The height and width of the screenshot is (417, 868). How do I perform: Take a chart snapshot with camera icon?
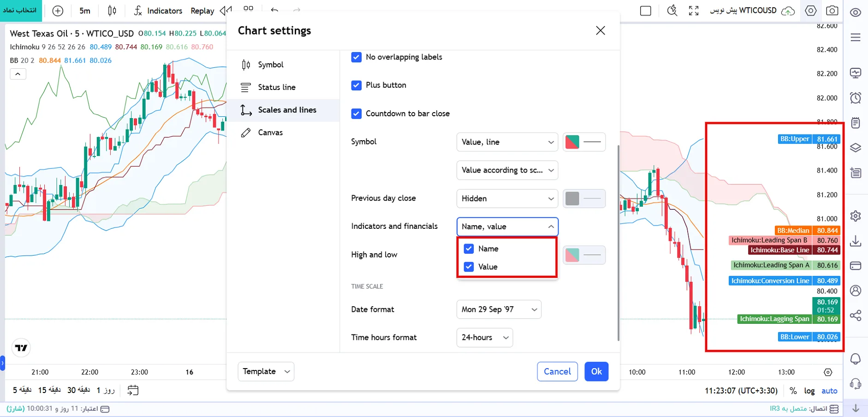coord(832,11)
